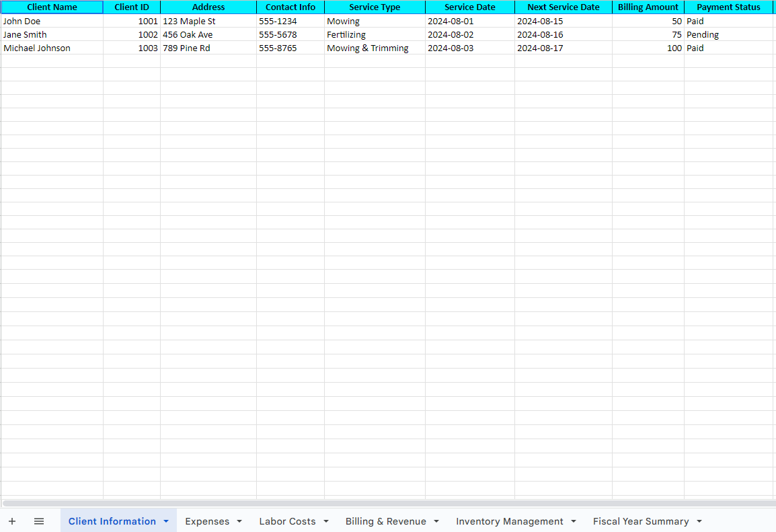Image resolution: width=776 pixels, height=532 pixels.
Task: Select next service date 2024-08-15
Action: tap(564, 22)
